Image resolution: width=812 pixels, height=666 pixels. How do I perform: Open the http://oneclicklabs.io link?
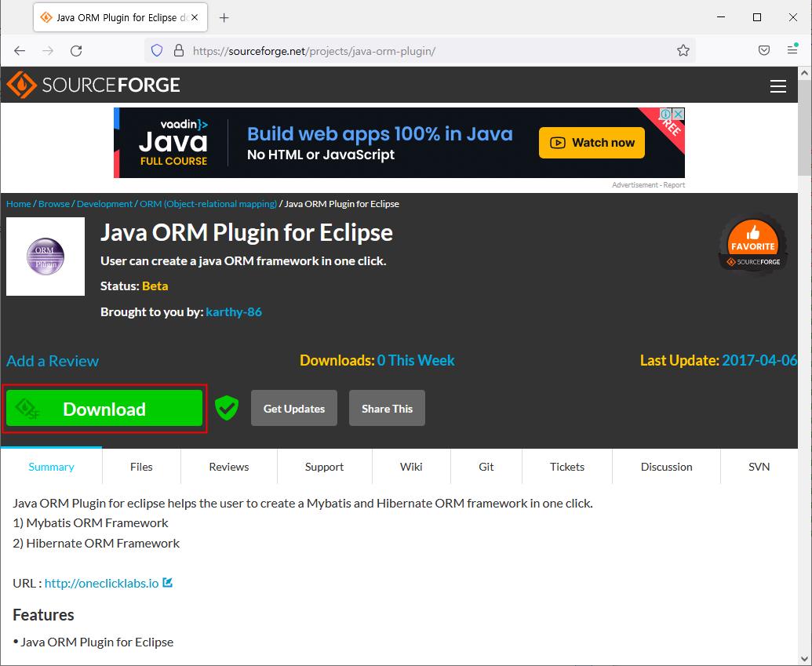(101, 583)
